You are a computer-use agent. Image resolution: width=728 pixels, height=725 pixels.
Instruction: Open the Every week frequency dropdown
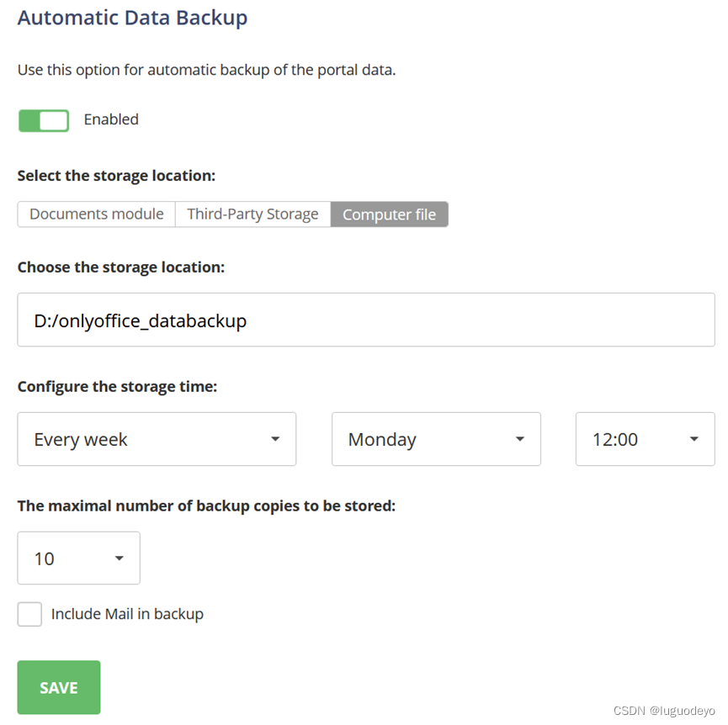(x=157, y=439)
